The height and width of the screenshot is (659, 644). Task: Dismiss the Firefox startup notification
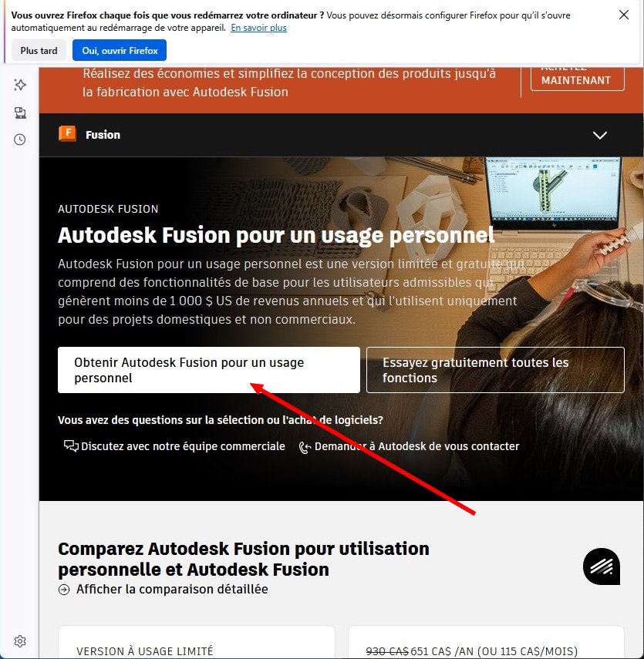coord(624,15)
